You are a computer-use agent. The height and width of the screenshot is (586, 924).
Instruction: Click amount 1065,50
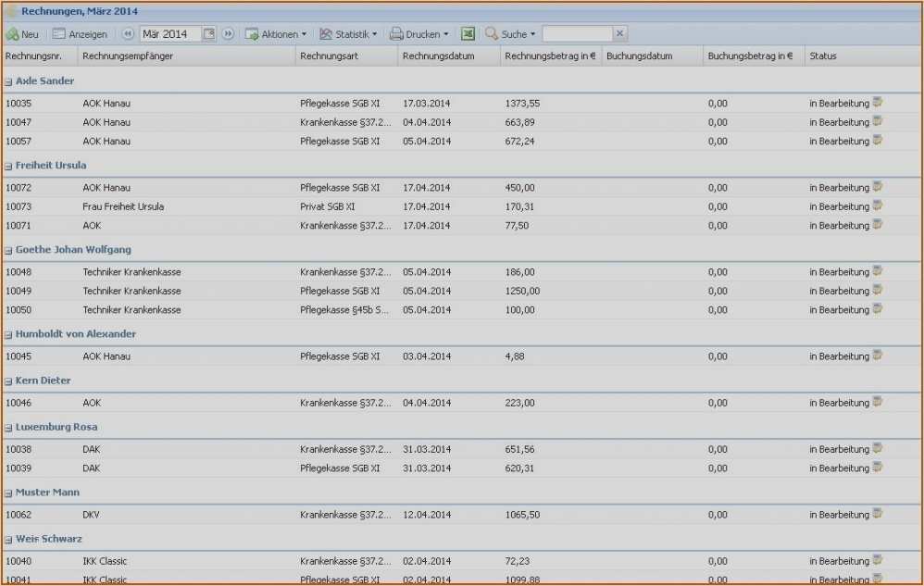click(522, 515)
